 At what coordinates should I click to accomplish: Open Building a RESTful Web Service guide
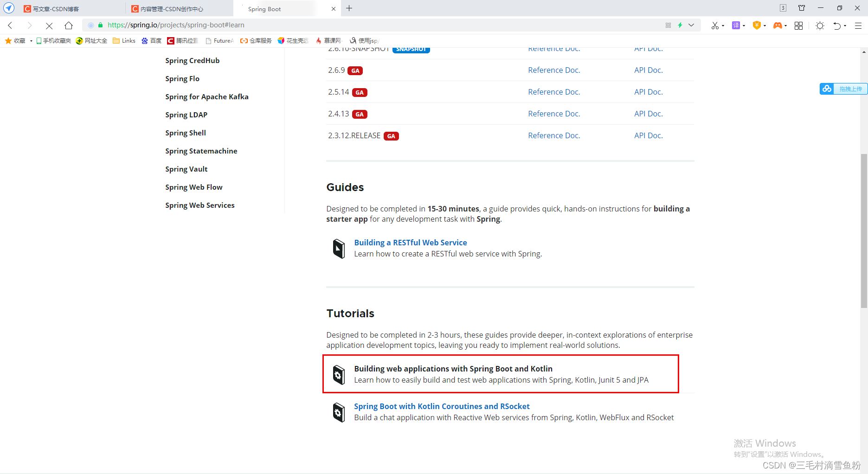tap(411, 243)
